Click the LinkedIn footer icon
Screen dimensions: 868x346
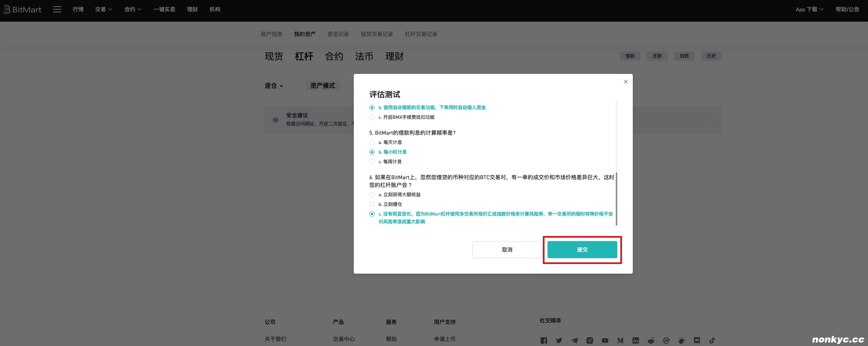tap(635, 341)
